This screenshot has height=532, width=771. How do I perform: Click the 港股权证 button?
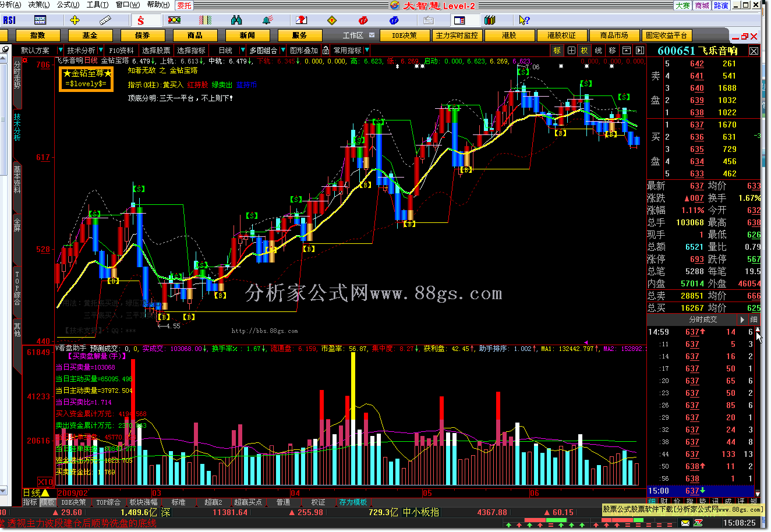click(x=562, y=36)
